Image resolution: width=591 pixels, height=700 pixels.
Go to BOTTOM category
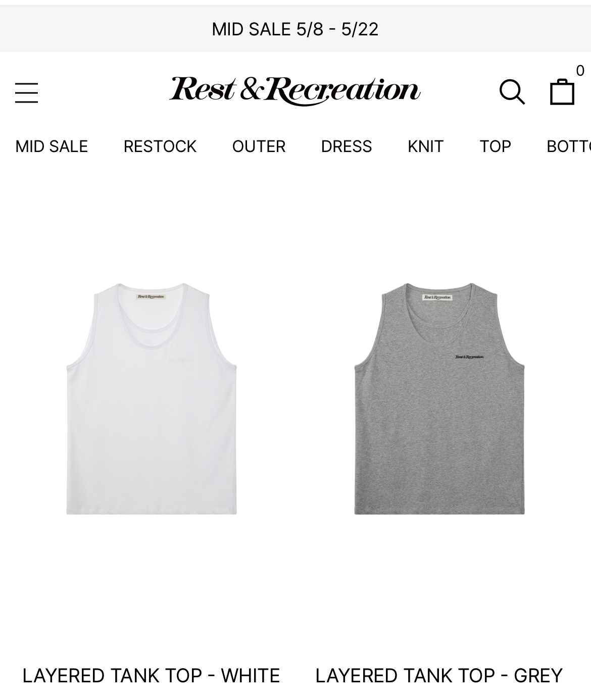pos(569,146)
